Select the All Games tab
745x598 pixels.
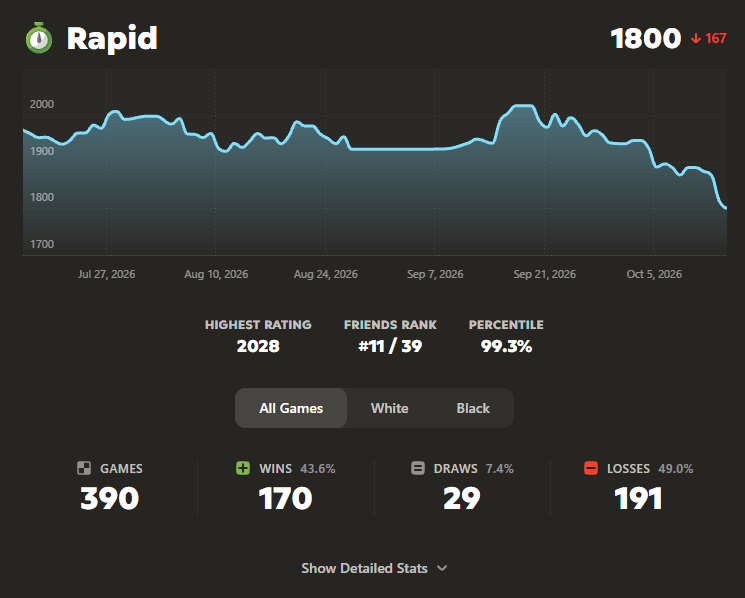click(291, 408)
